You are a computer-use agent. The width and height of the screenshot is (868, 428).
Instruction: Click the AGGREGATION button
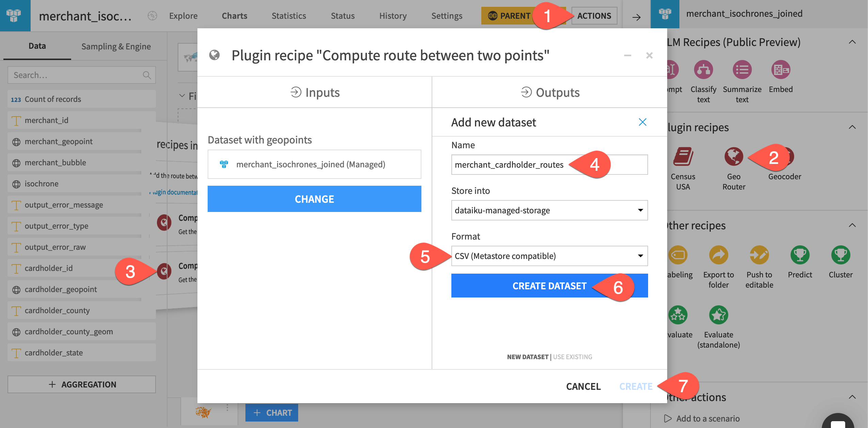point(82,384)
